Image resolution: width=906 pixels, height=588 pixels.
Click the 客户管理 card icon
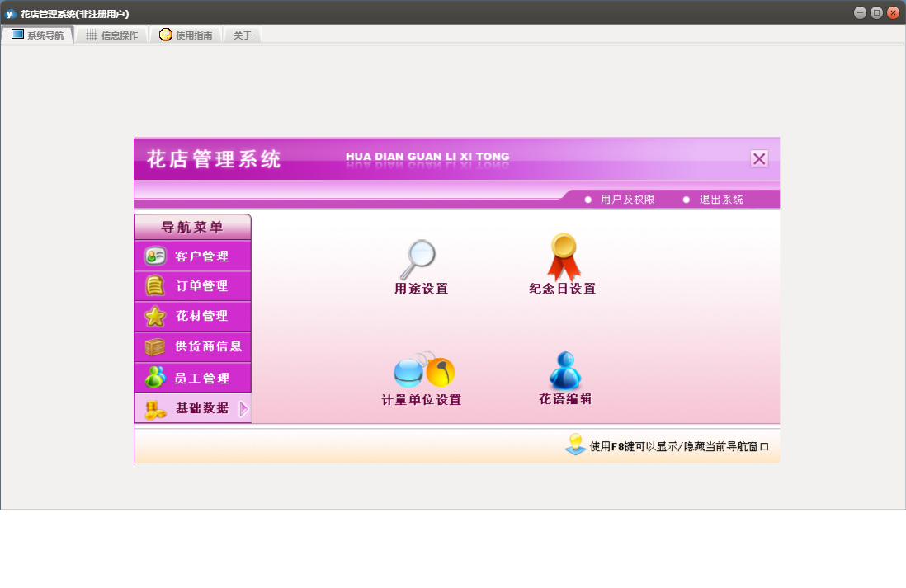pos(155,256)
